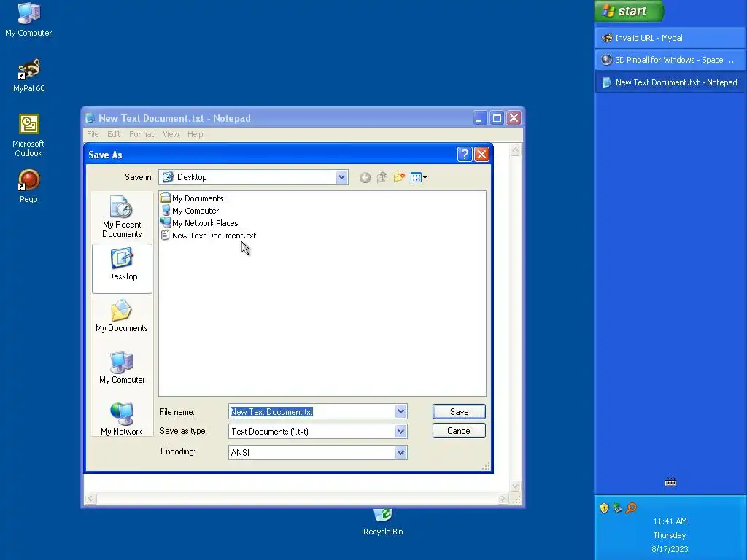Click magnifier tray icon

[631, 508]
